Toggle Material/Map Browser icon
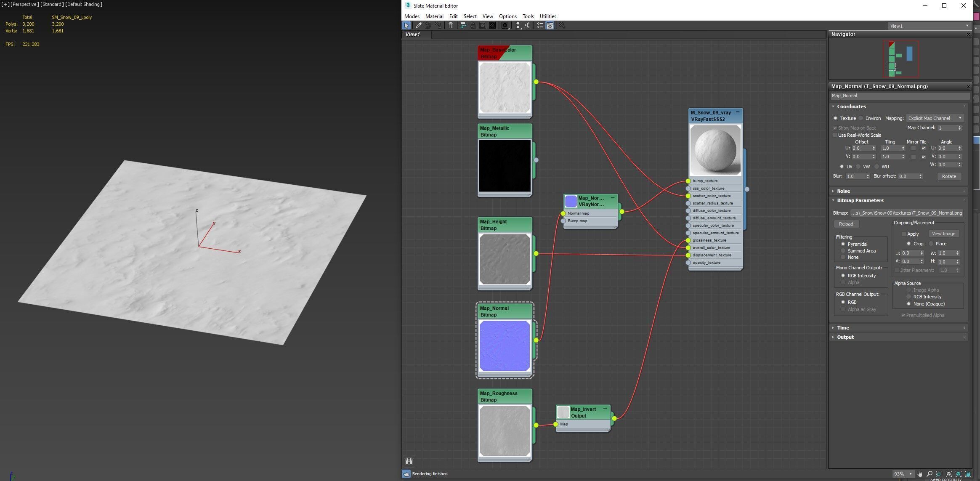The width and height of the screenshot is (980, 481). tap(540, 26)
